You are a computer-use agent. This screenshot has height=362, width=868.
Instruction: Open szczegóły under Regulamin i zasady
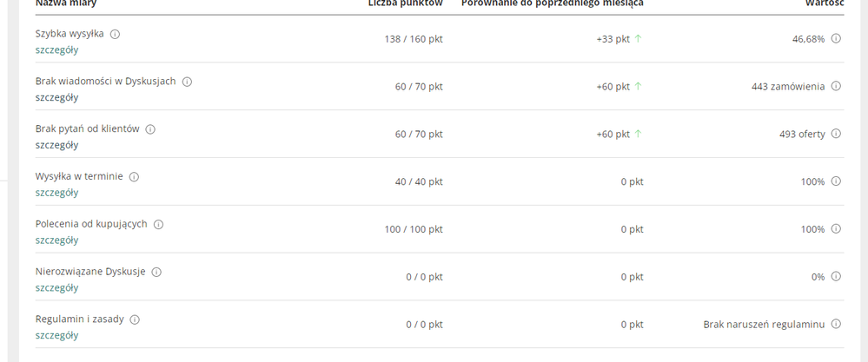(57, 335)
